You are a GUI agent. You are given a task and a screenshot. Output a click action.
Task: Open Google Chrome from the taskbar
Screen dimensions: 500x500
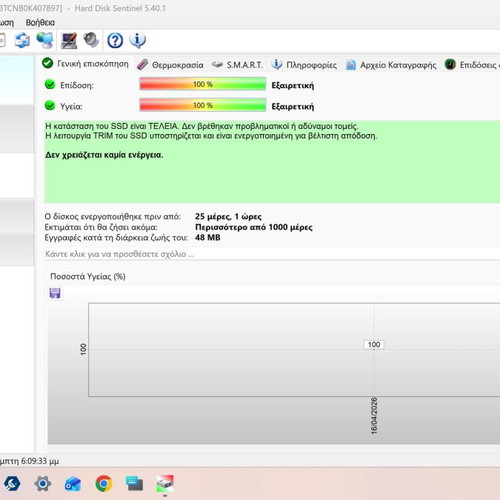point(104,483)
